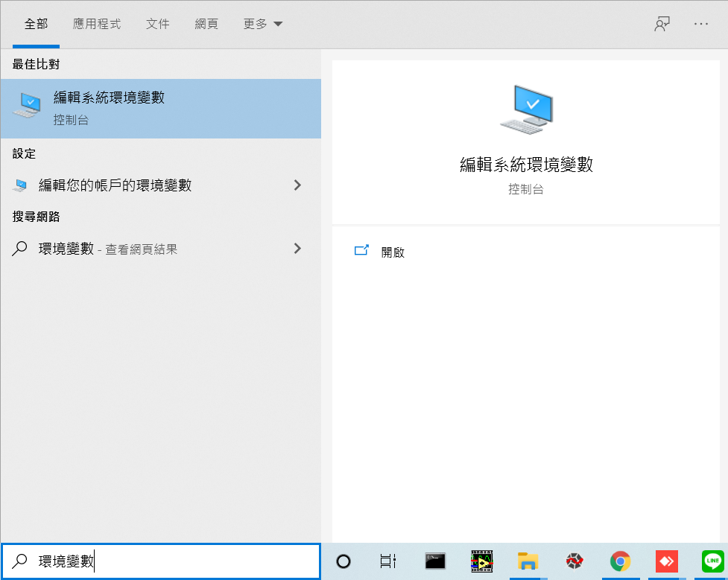The width and height of the screenshot is (728, 580).
Task: Click the open icon beside 開啟
Action: (361, 251)
